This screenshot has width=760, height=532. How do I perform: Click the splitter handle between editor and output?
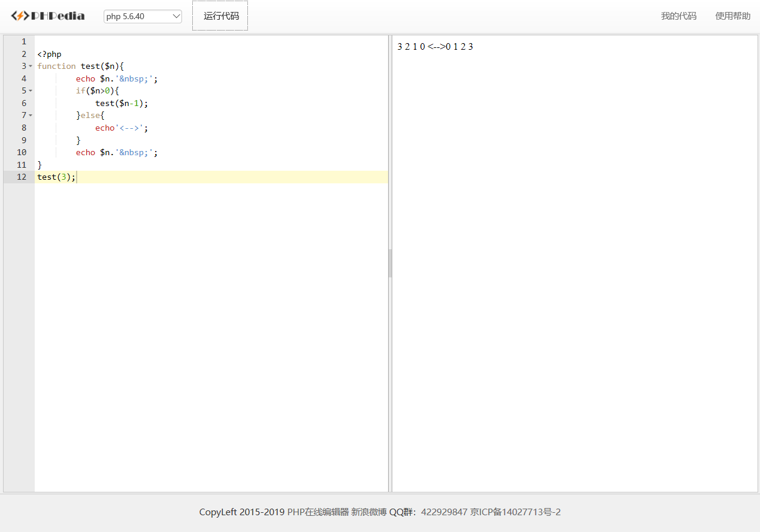click(390, 264)
